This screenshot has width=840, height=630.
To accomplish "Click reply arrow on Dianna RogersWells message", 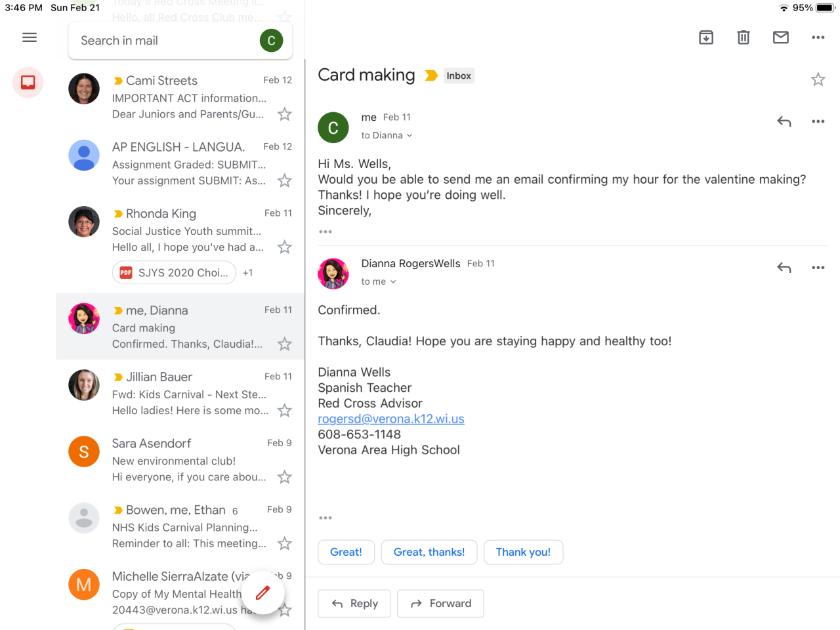I will pyautogui.click(x=784, y=268).
